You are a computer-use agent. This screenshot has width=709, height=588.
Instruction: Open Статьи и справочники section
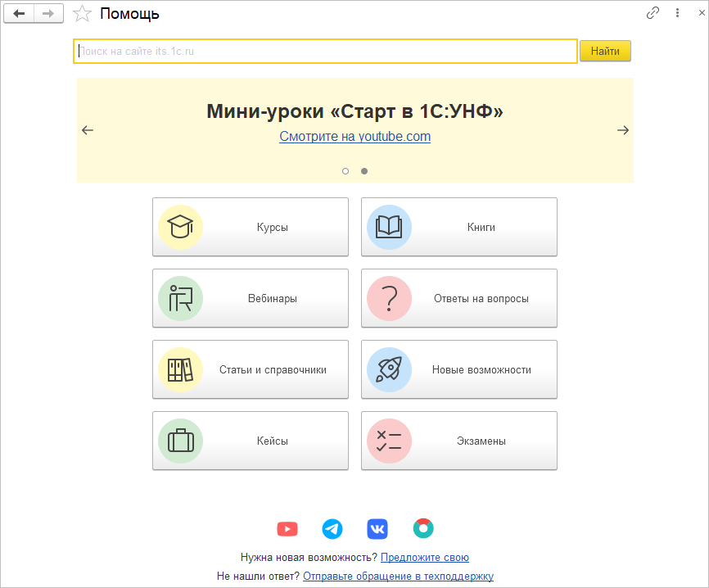pos(251,369)
